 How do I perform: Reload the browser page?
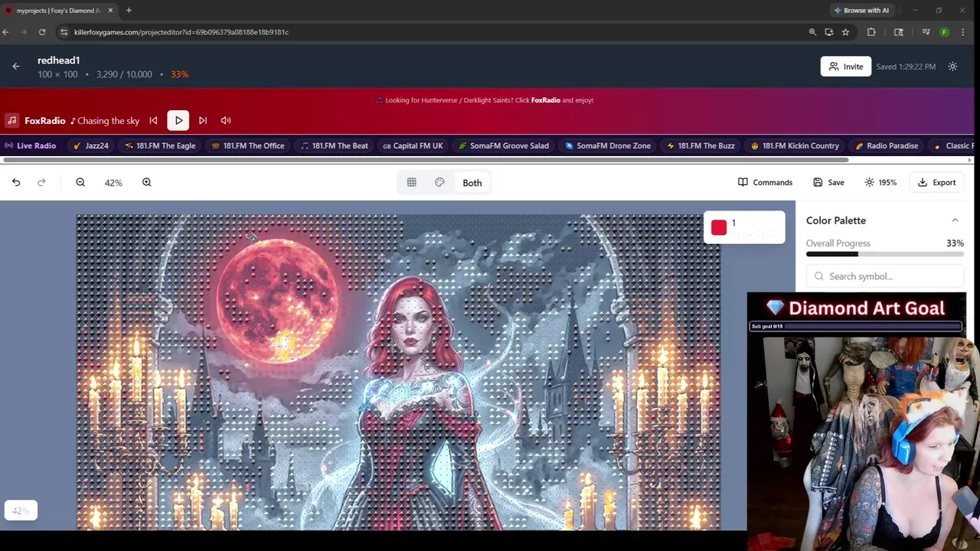42,32
